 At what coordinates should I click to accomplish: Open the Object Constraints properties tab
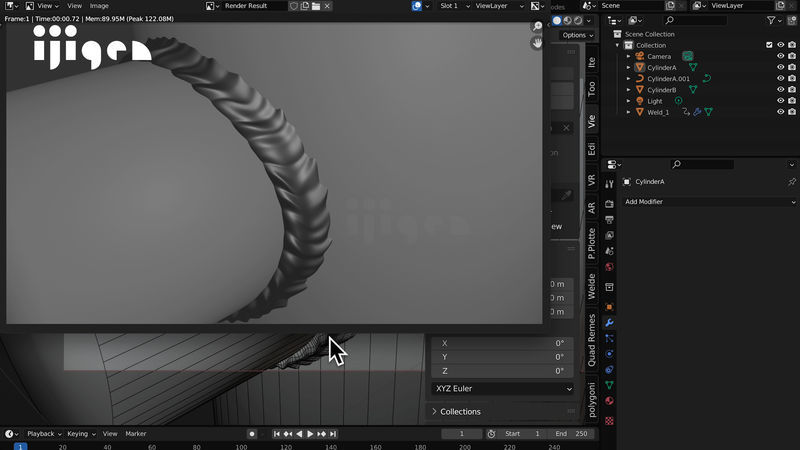coord(609,369)
